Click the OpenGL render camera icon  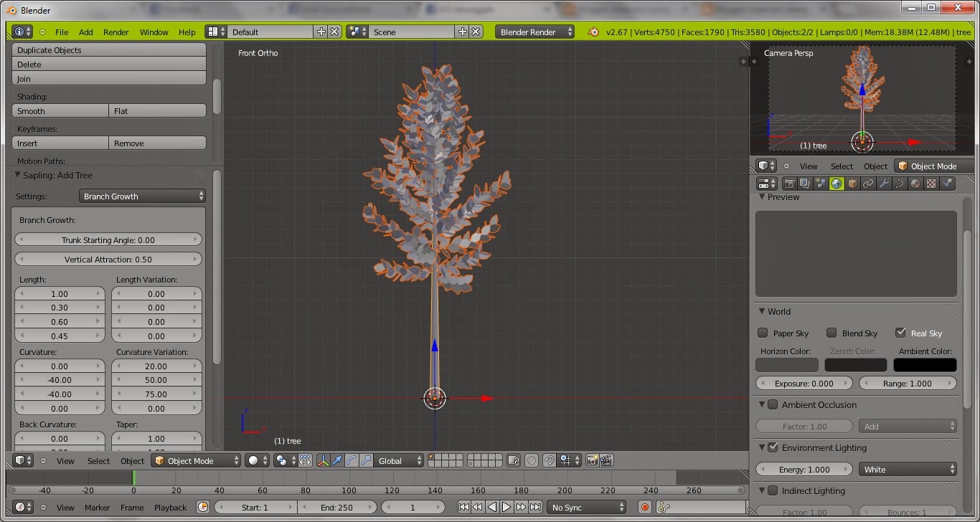click(592, 460)
